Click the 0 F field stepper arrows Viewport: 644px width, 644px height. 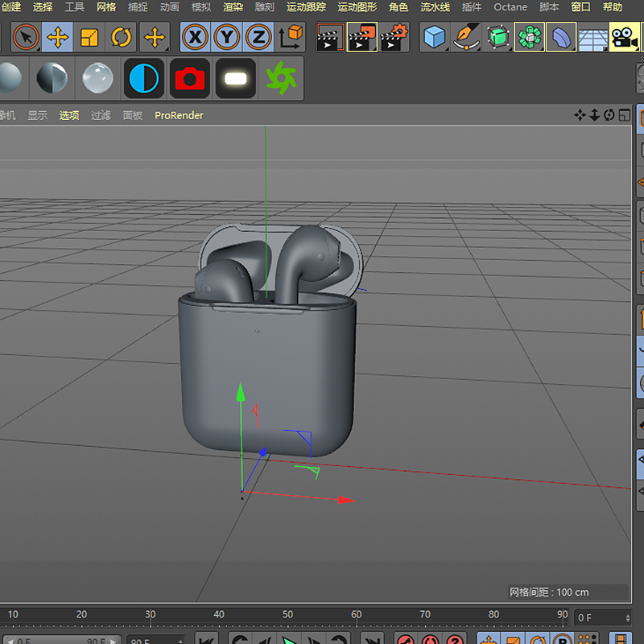628,617
